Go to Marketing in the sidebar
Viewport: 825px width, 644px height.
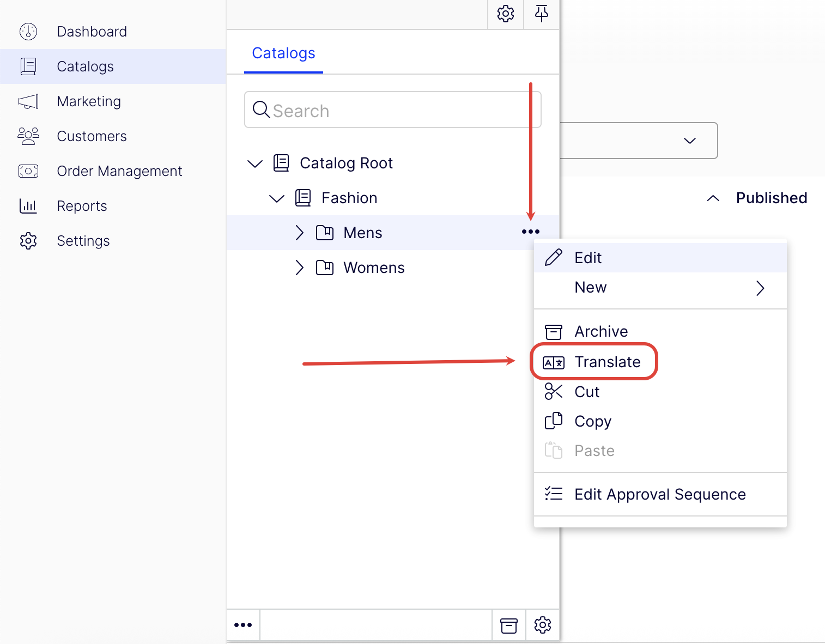click(89, 101)
